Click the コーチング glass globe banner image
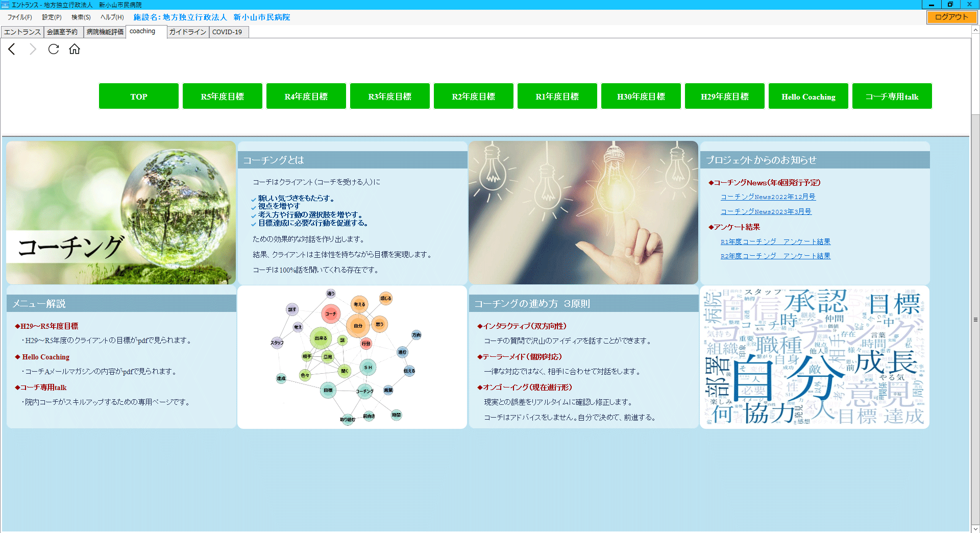980x533 pixels. tap(121, 212)
